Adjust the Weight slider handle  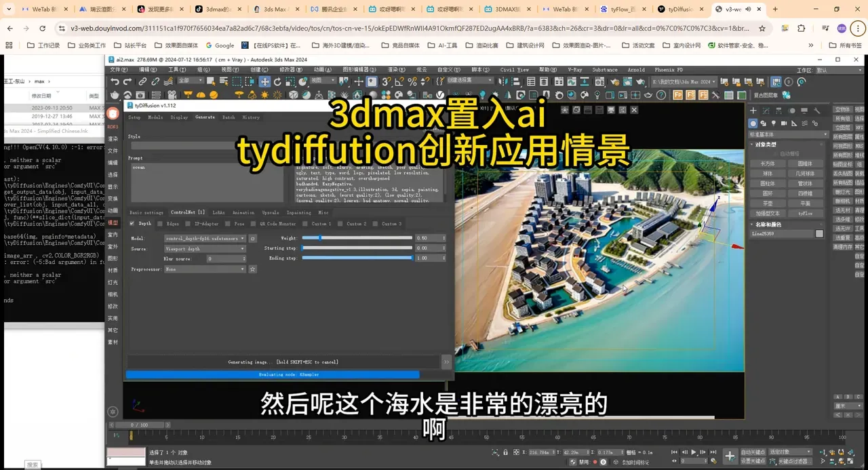click(320, 238)
